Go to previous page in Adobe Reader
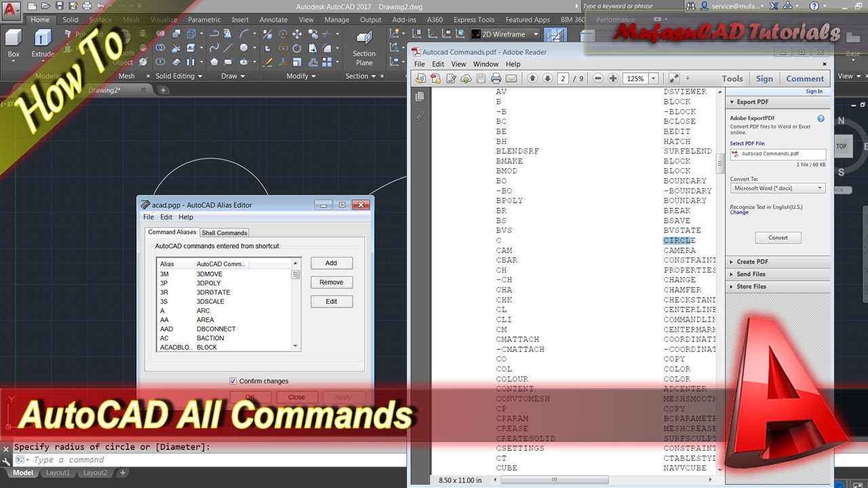The height and width of the screenshot is (488, 868). 532,79
